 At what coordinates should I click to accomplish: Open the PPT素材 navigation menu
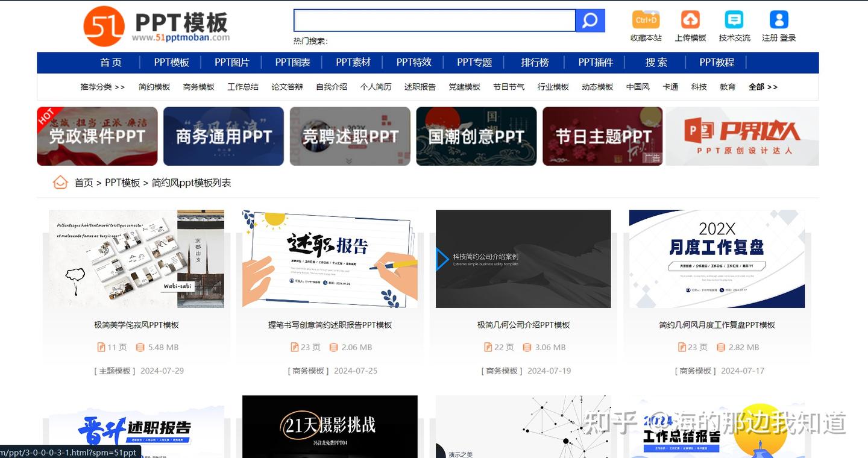pyautogui.click(x=354, y=62)
